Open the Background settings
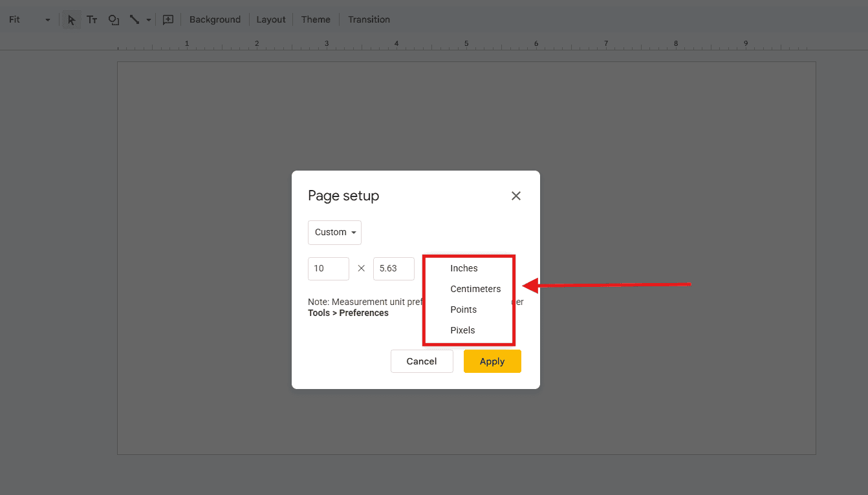Image resolution: width=868 pixels, height=495 pixels. point(215,19)
